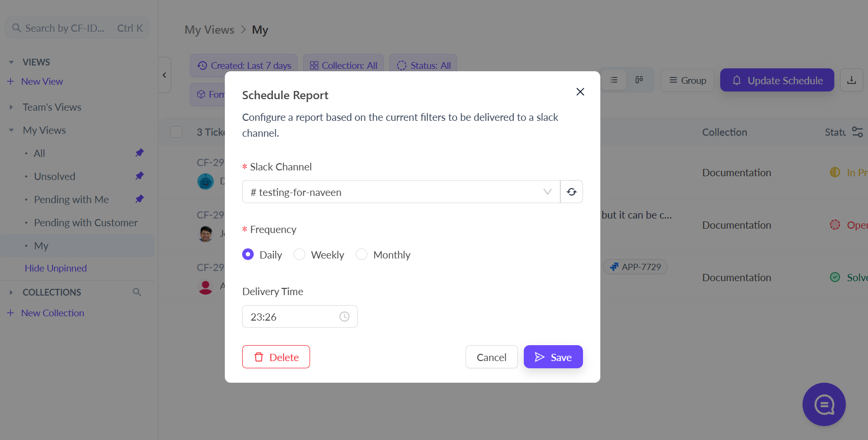This screenshot has height=440, width=868.
Task: Collapse the VIEWS section
Action: click(12, 63)
